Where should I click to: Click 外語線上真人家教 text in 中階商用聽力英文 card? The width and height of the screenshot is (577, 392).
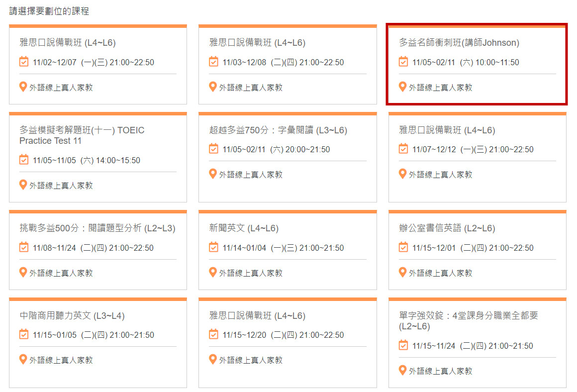click(x=61, y=360)
